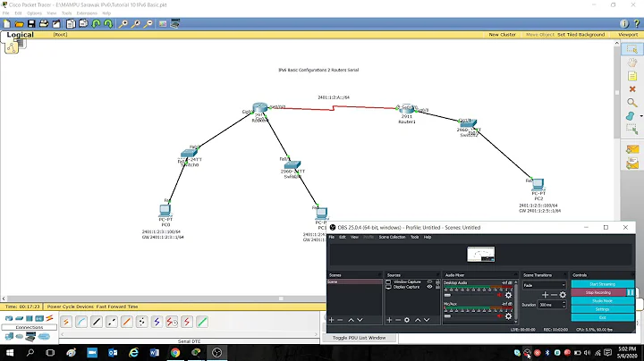Click the New file toolbar icon
This screenshot has width=644, height=361.
[x=7, y=24]
